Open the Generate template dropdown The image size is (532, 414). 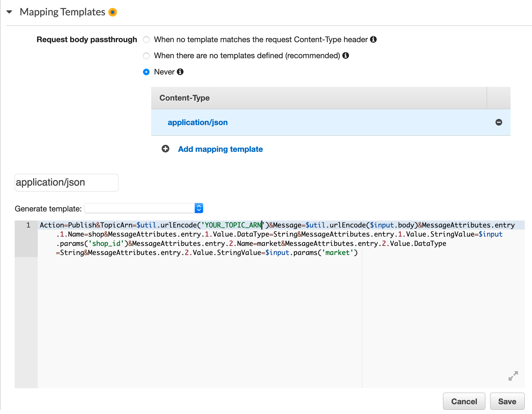click(144, 208)
